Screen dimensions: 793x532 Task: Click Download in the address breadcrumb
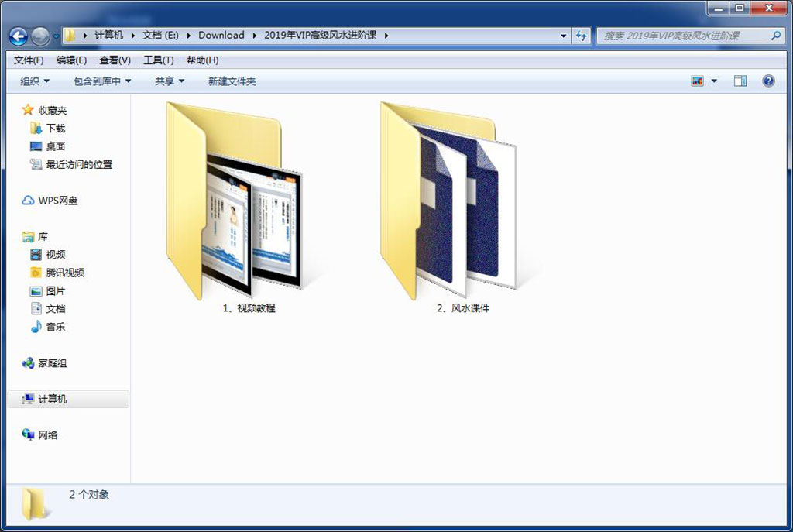coord(221,35)
